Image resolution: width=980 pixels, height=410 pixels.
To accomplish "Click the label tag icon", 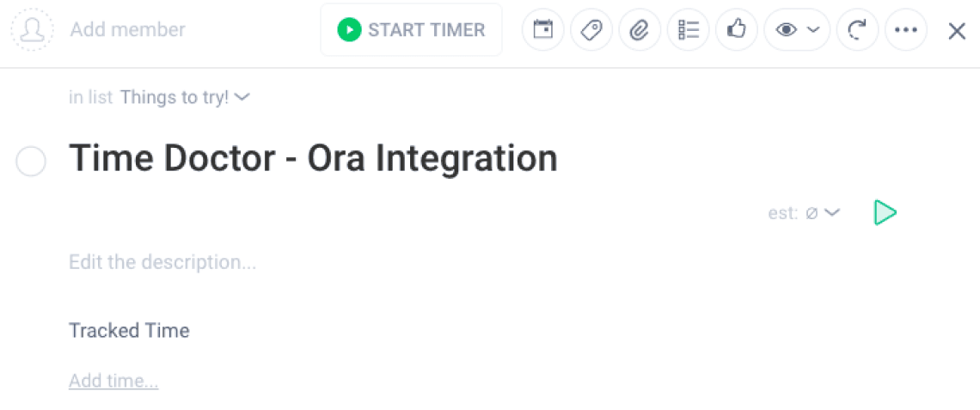I will [591, 30].
